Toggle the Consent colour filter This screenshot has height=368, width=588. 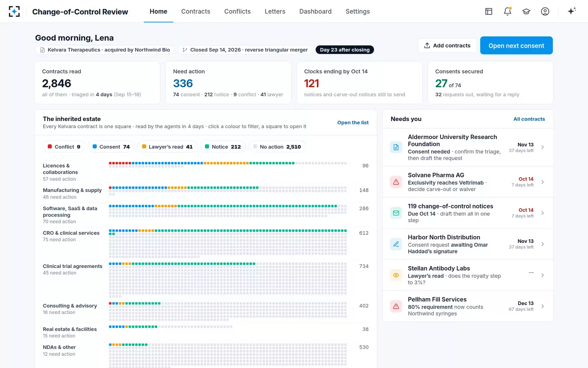pyautogui.click(x=111, y=147)
